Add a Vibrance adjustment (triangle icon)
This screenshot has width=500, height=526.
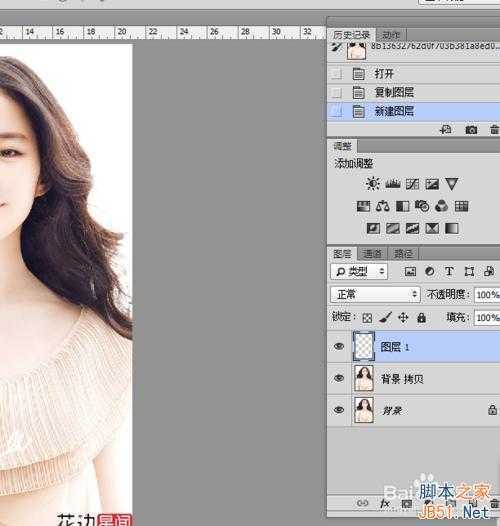452,184
